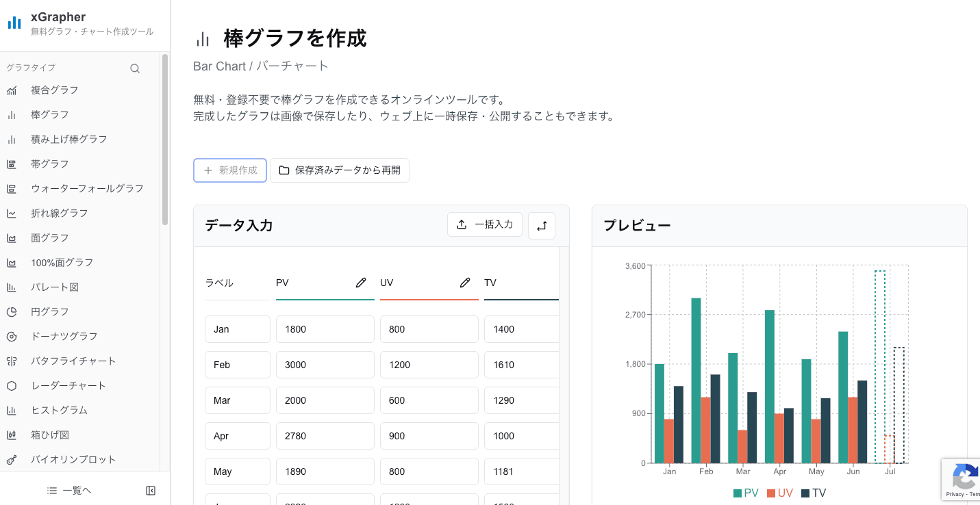Open 保存済みデータから再開
Viewport: 980px width, 505px height.
tap(340, 170)
